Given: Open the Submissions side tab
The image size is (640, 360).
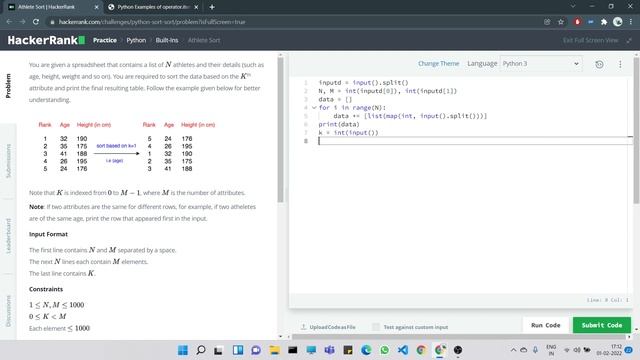Looking at the screenshot, I should (x=8, y=160).
